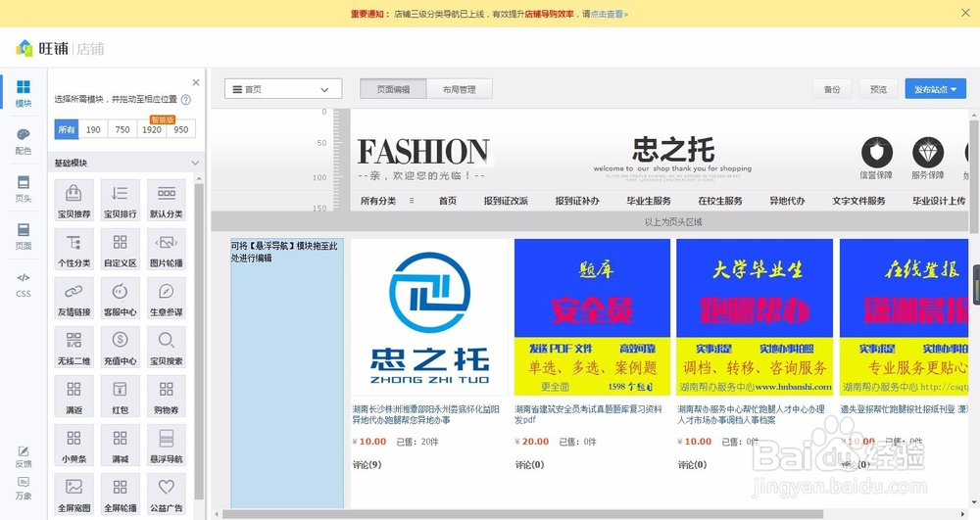Click 首页 in the shop navigation

click(448, 201)
